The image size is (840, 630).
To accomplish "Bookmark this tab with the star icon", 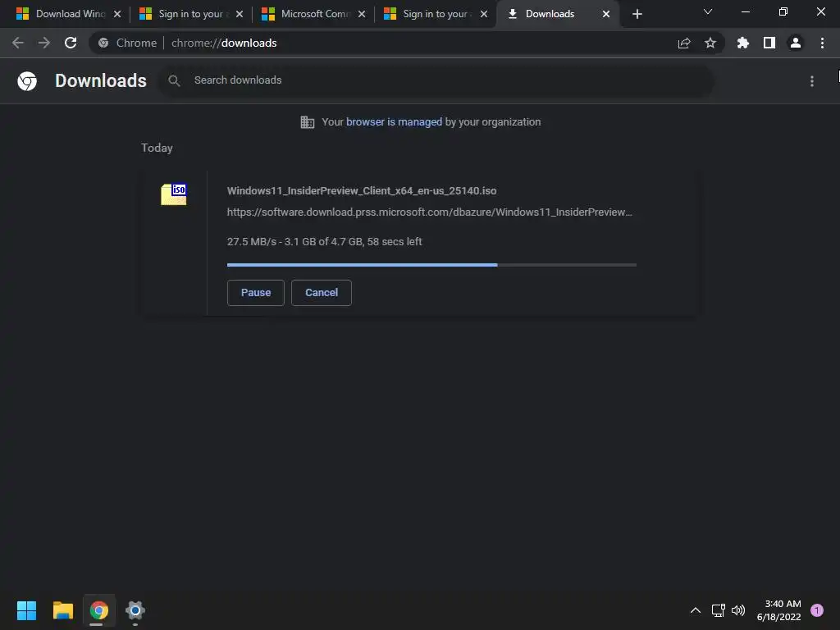I will pyautogui.click(x=710, y=43).
